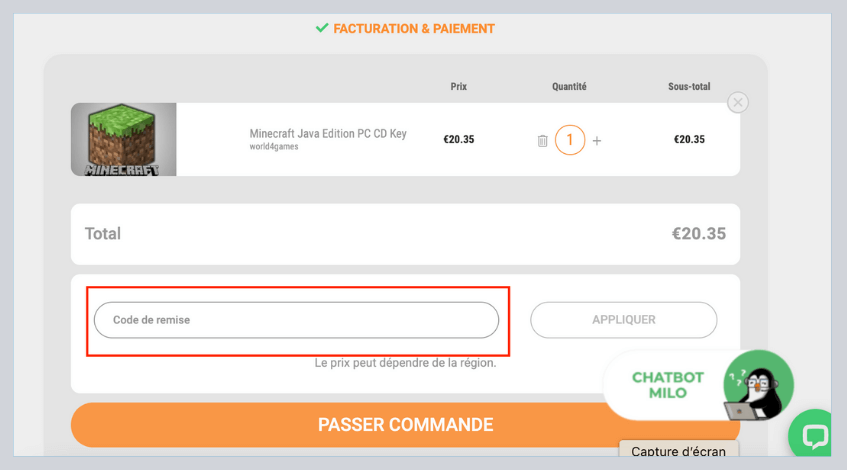Click the Milo penguin mascot icon
Viewport: 847px width, 470px height.
pos(756,385)
